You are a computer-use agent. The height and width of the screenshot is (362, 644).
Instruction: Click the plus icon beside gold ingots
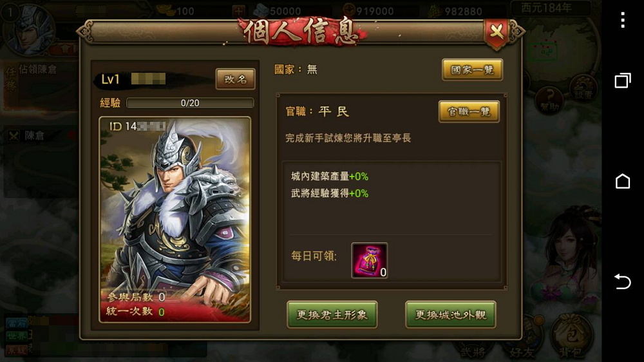click(239, 11)
